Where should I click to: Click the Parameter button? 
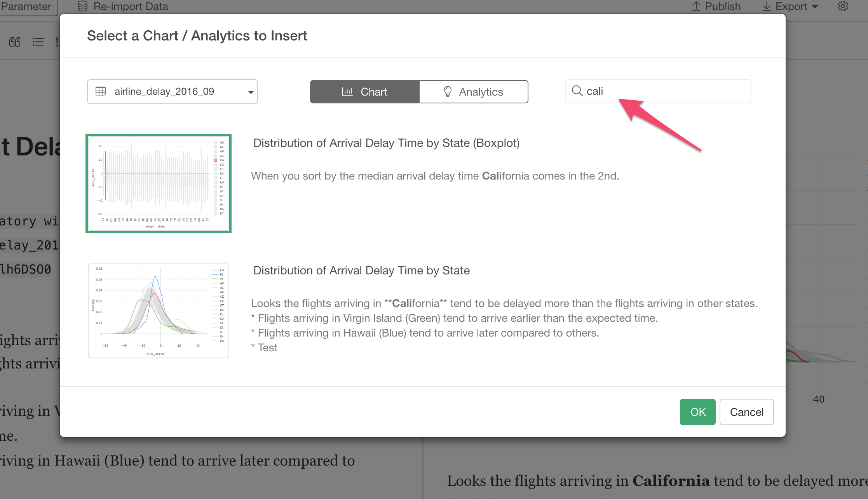[27, 7]
